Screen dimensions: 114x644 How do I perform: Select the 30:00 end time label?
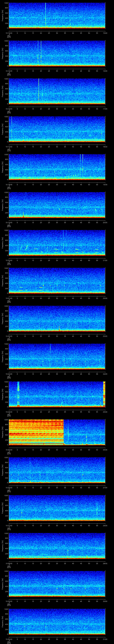pos(105,601)
